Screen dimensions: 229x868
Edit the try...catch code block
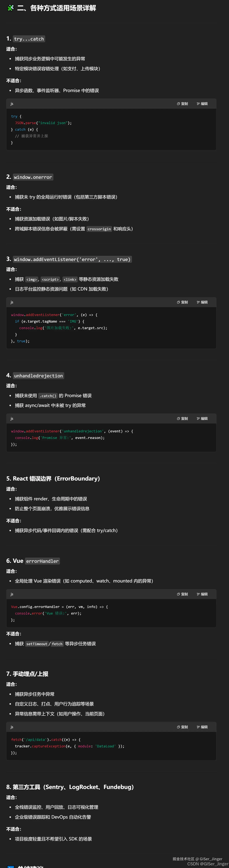(x=202, y=104)
